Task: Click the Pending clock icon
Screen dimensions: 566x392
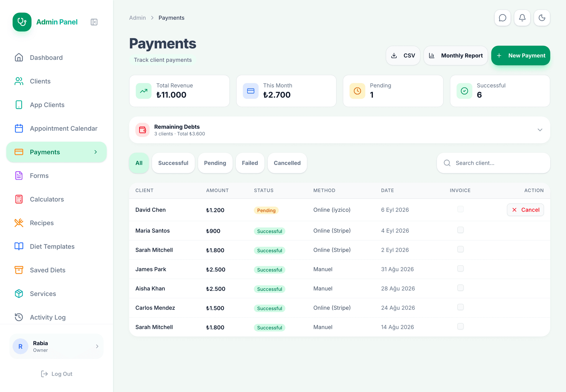Action: click(x=357, y=91)
